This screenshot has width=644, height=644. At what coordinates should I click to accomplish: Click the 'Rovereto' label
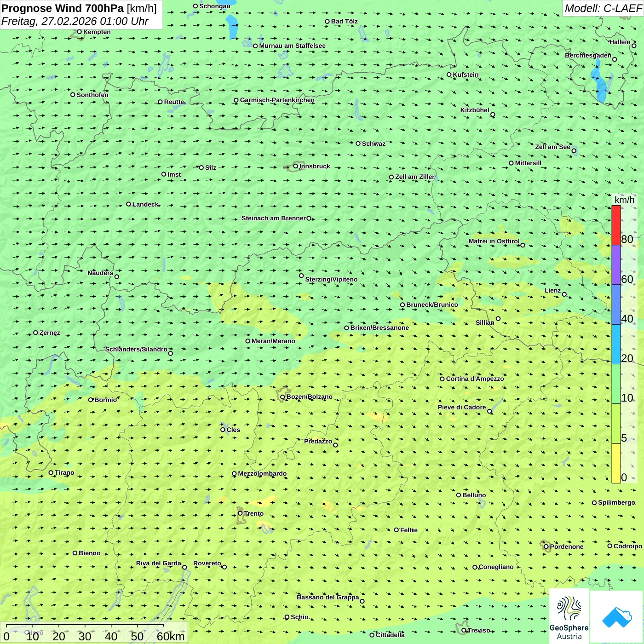pyautogui.click(x=207, y=563)
